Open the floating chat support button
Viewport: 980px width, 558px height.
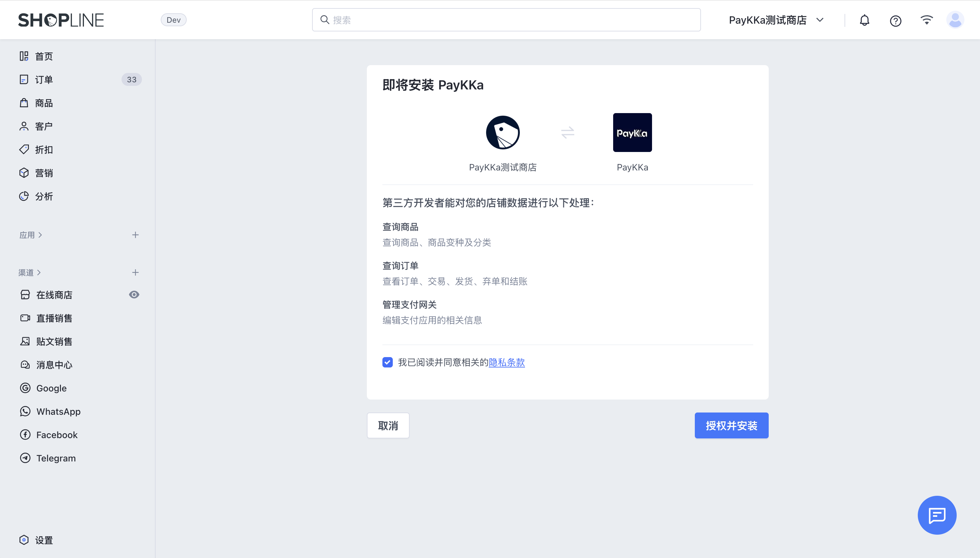(937, 515)
